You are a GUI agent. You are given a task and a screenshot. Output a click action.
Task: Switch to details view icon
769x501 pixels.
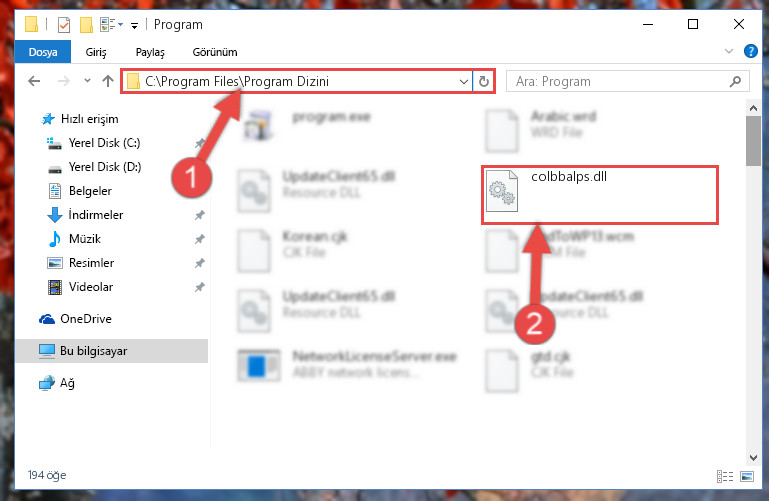(725, 476)
